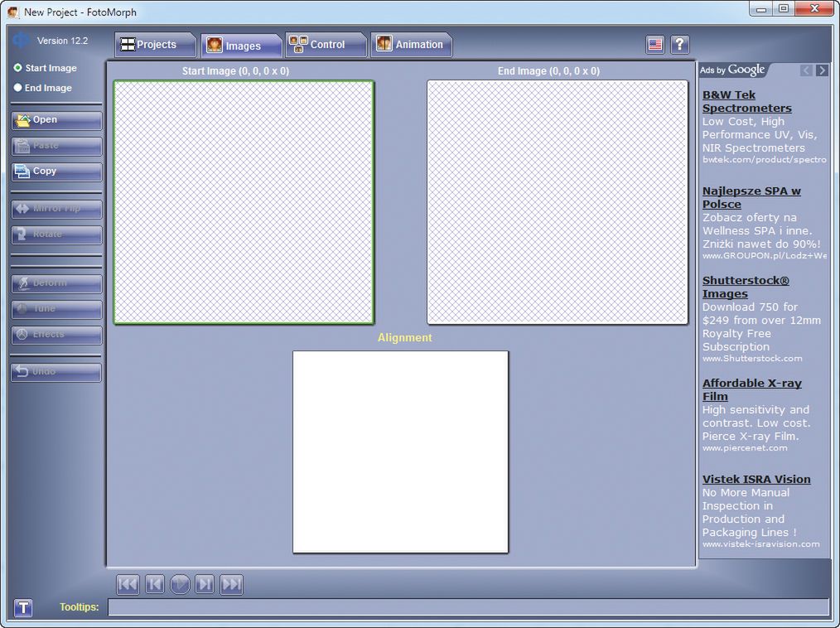
Task: Click the round play button
Action: point(180,584)
